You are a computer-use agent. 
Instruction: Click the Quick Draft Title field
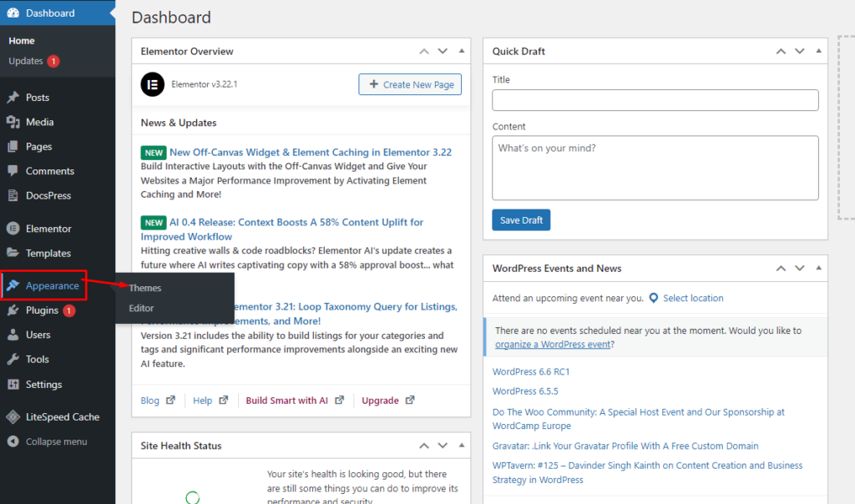pyautogui.click(x=655, y=101)
